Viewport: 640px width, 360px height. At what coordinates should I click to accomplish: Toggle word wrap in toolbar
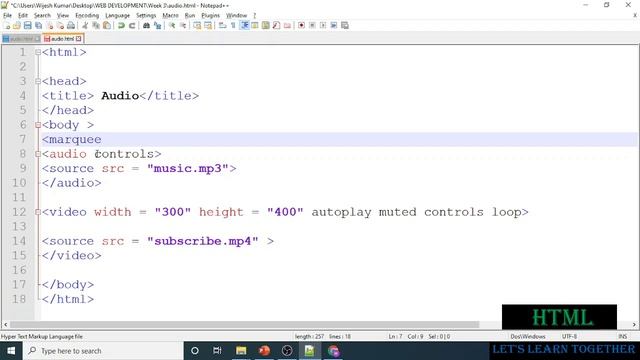tap(222, 25)
